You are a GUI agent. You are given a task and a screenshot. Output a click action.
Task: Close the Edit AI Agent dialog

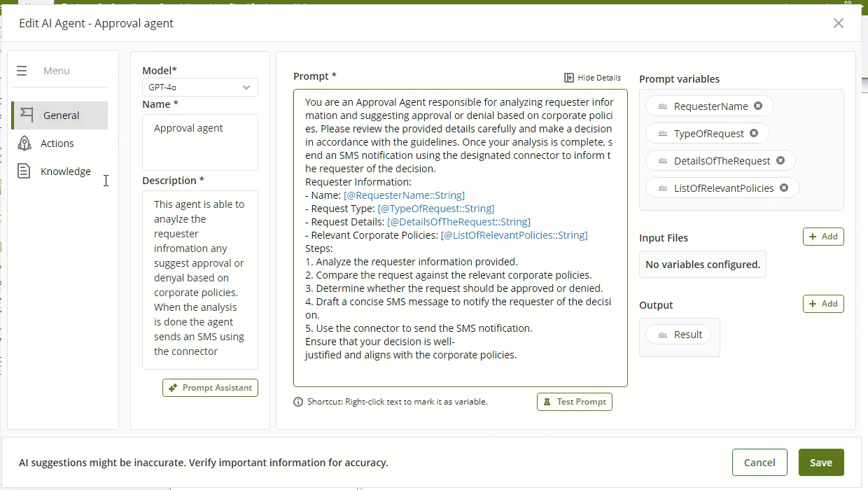click(839, 23)
